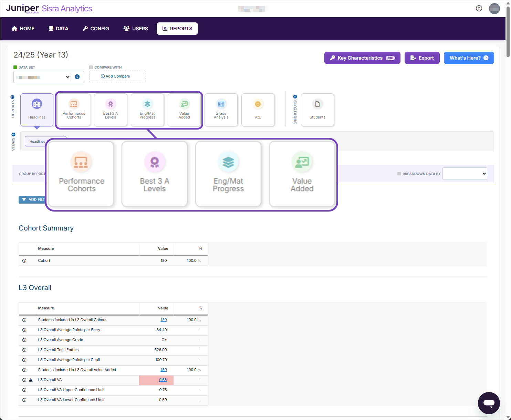Screen dimensions: 511x420
Task: Go to the DATA menu
Action: click(x=59, y=29)
